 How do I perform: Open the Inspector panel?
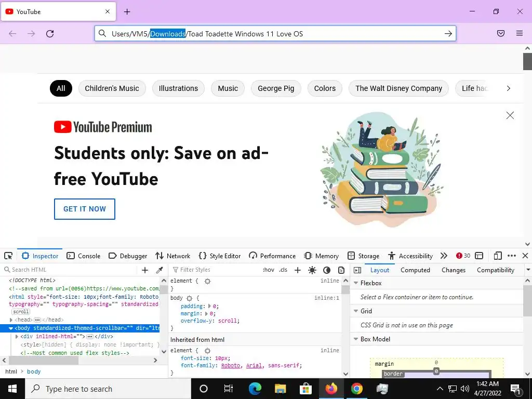(x=39, y=256)
